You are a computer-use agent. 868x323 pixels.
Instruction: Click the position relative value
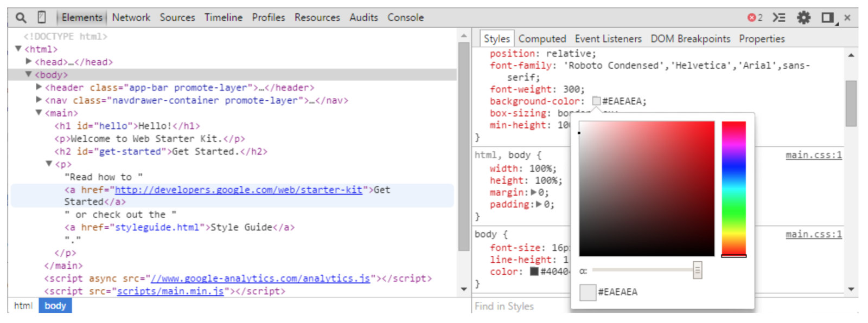coord(569,53)
